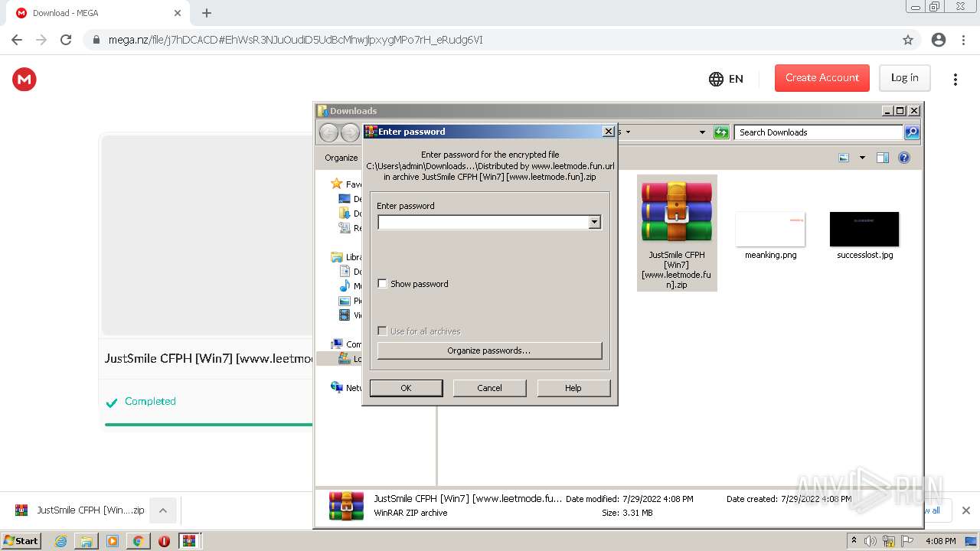Toggle Explorer preview pane icon
Viewport: 980px width, 551px height.
[883, 158]
